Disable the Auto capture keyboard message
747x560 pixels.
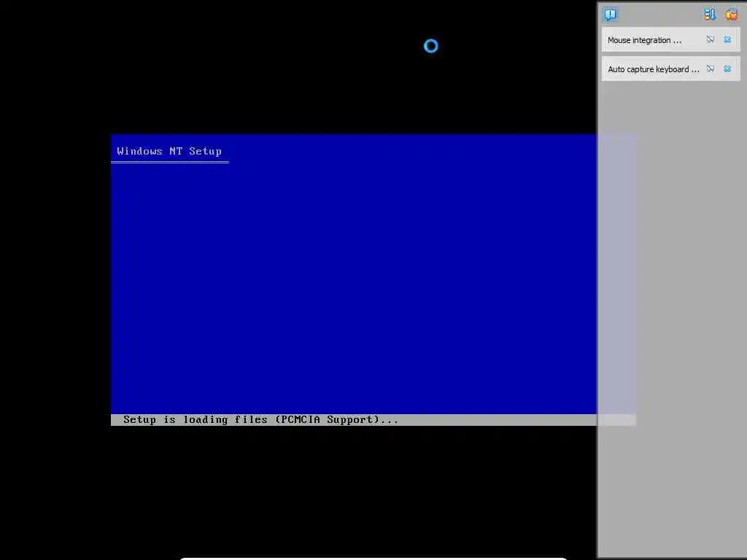(x=711, y=69)
